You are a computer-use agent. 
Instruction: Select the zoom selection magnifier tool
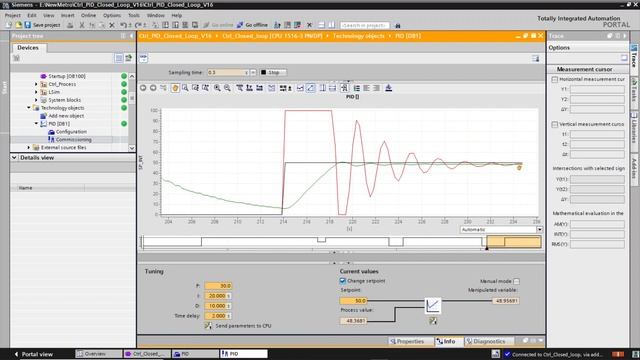tap(185, 88)
